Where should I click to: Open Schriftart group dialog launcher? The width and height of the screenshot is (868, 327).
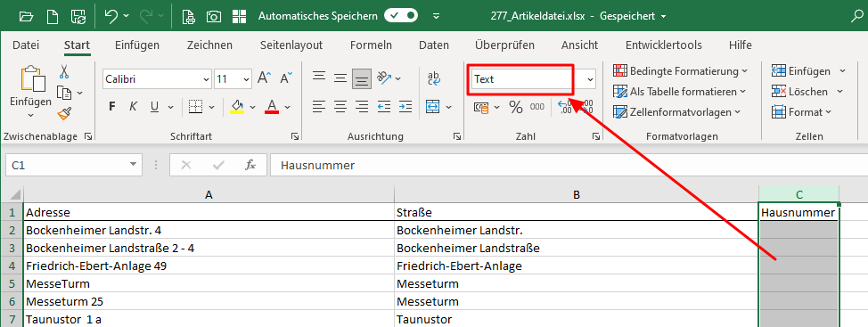(x=295, y=136)
